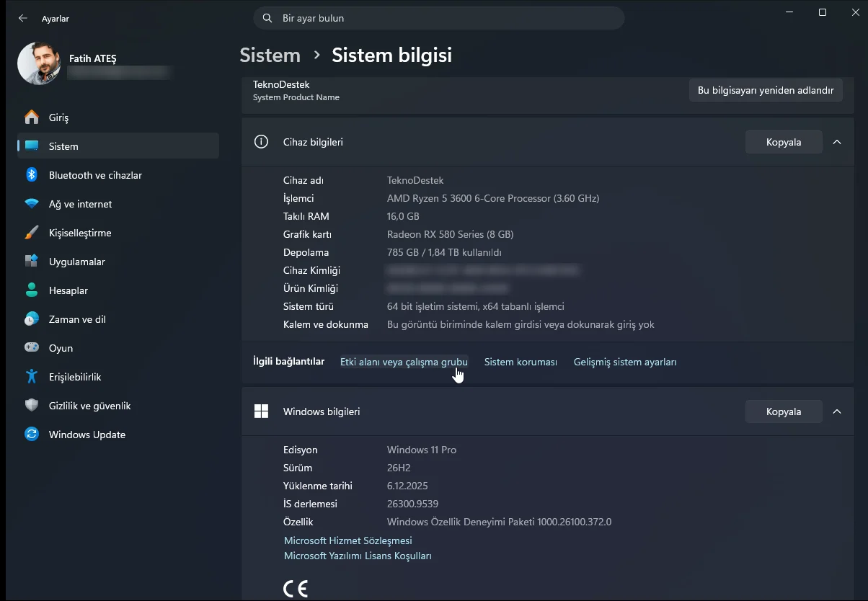Collapse the Windows bilgileri section chevron

pyautogui.click(x=837, y=411)
